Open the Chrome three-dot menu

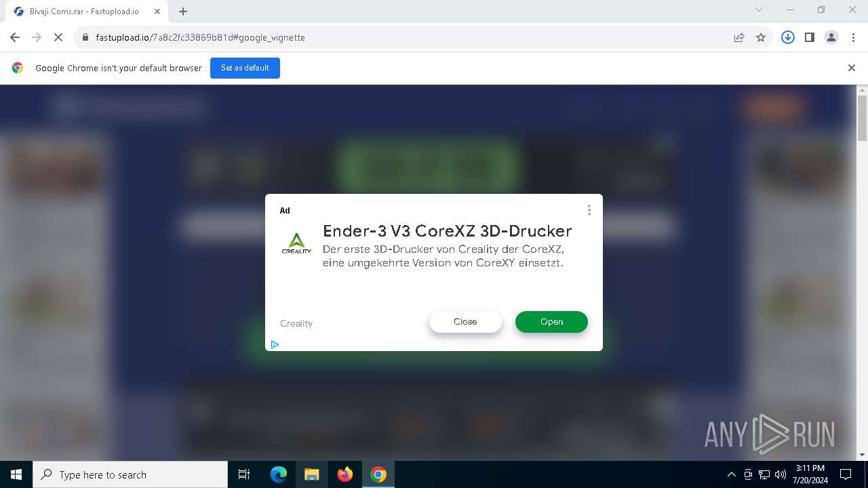[x=853, y=37]
